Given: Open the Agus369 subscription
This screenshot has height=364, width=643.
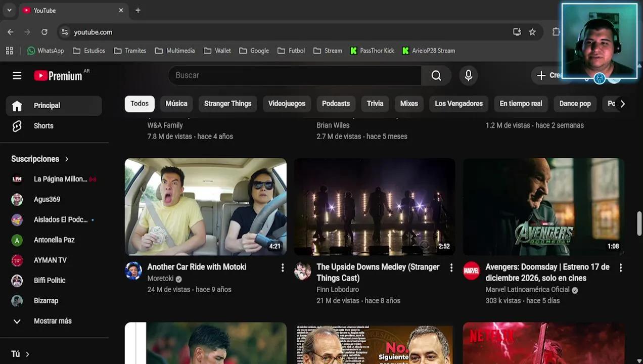Looking at the screenshot, I should [x=54, y=199].
